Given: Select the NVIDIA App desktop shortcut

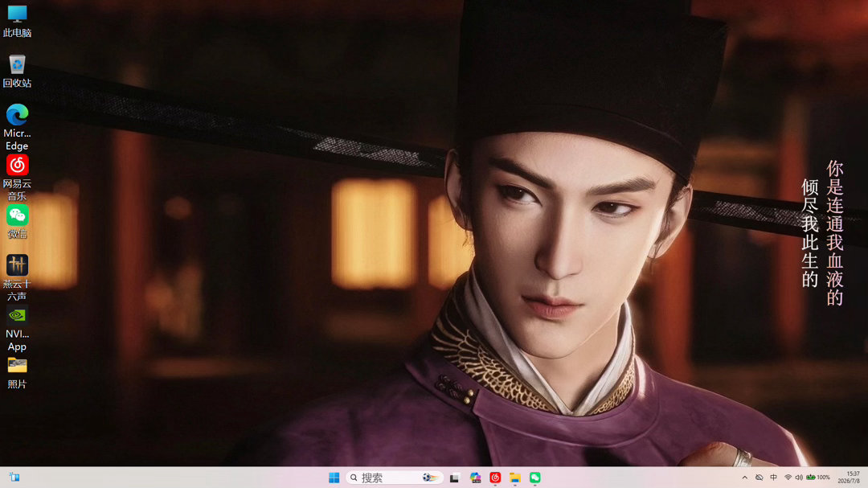Looking at the screenshot, I should click(x=17, y=329).
